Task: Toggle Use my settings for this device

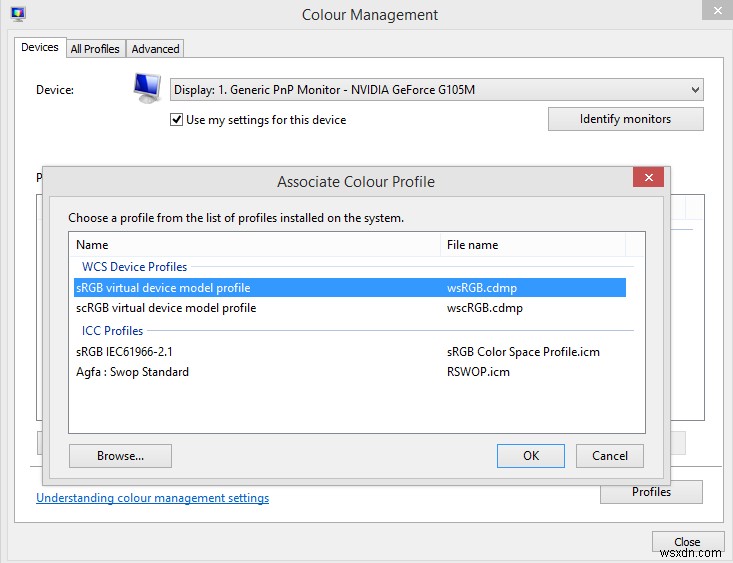Action: 177,120
